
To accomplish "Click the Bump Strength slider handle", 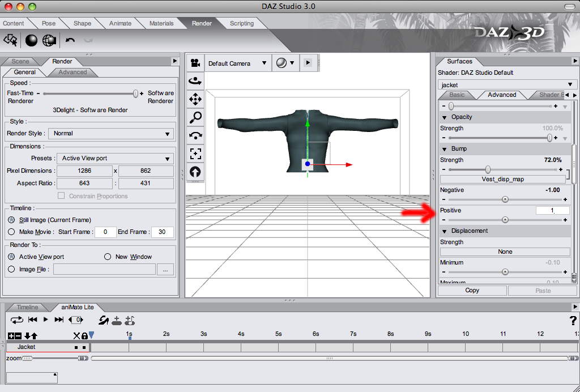I will pyautogui.click(x=488, y=170).
